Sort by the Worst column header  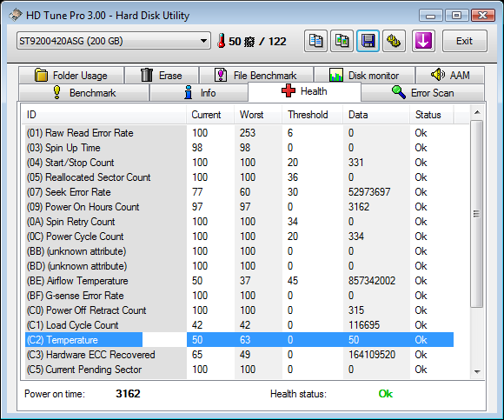pyautogui.click(x=258, y=115)
